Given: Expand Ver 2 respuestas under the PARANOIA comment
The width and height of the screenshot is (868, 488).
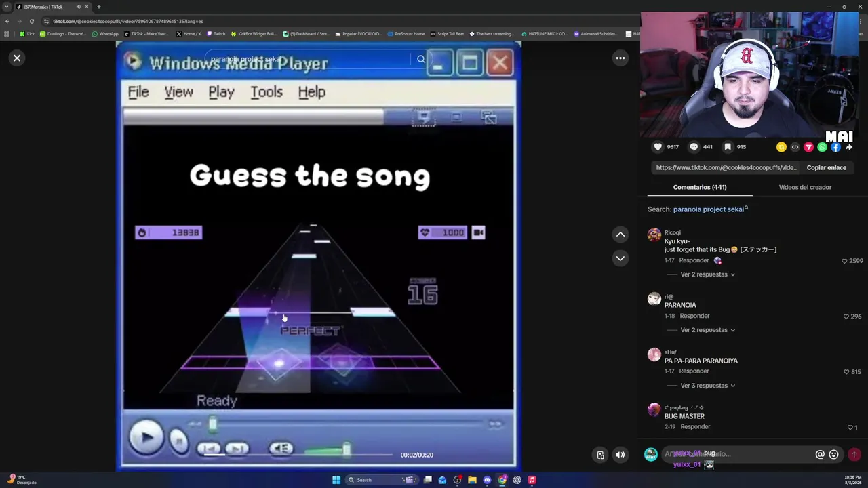Looking at the screenshot, I should pos(707,330).
